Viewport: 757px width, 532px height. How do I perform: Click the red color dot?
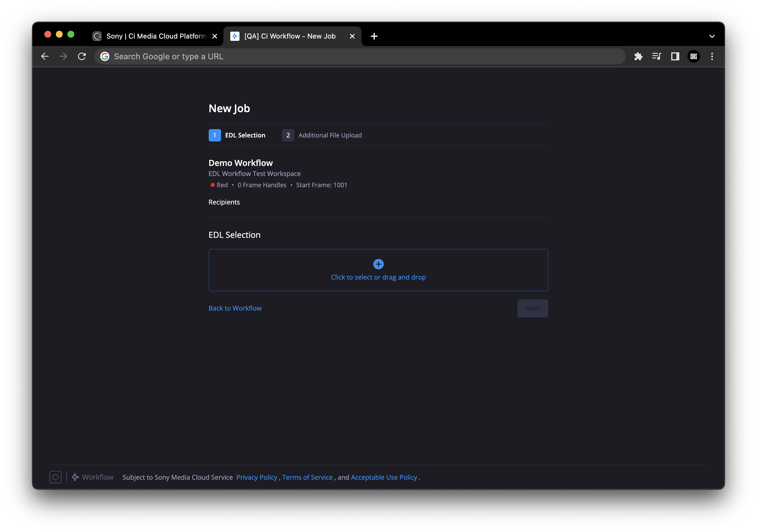pyautogui.click(x=213, y=185)
